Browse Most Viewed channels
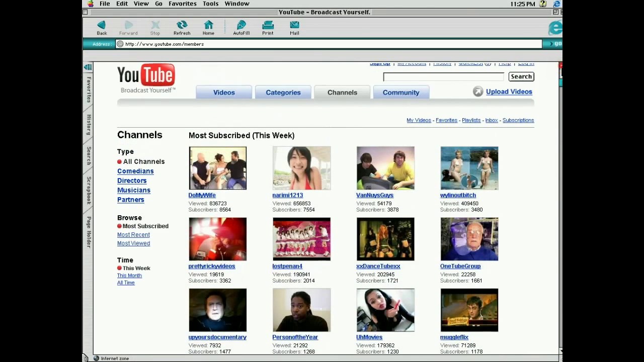 (x=133, y=243)
